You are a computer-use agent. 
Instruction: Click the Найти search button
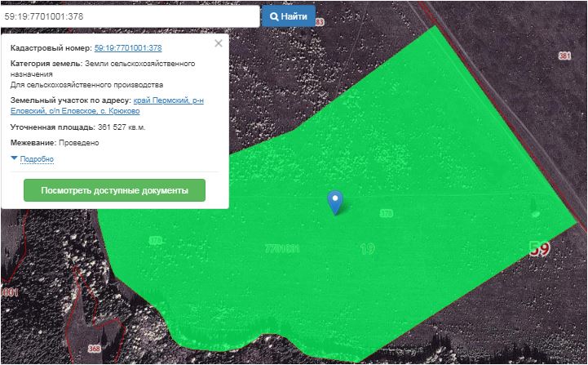[288, 16]
